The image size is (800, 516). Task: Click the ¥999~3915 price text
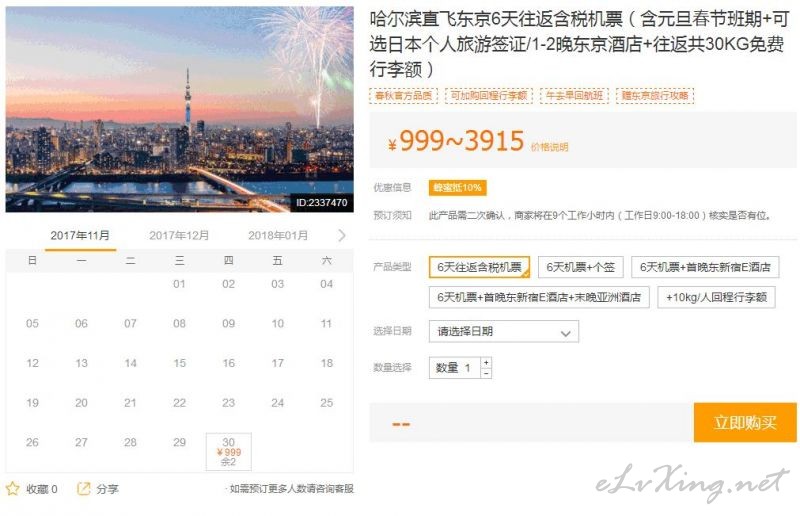[456, 140]
